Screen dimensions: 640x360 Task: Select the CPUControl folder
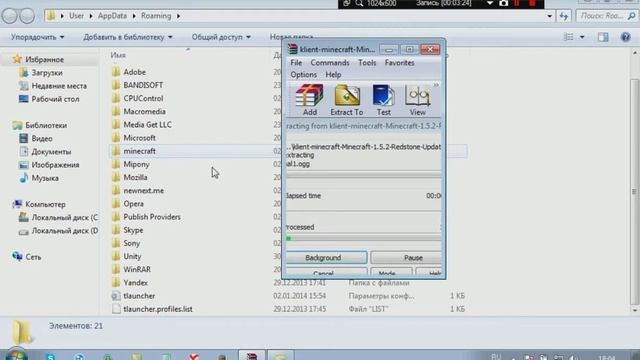pyautogui.click(x=143, y=98)
